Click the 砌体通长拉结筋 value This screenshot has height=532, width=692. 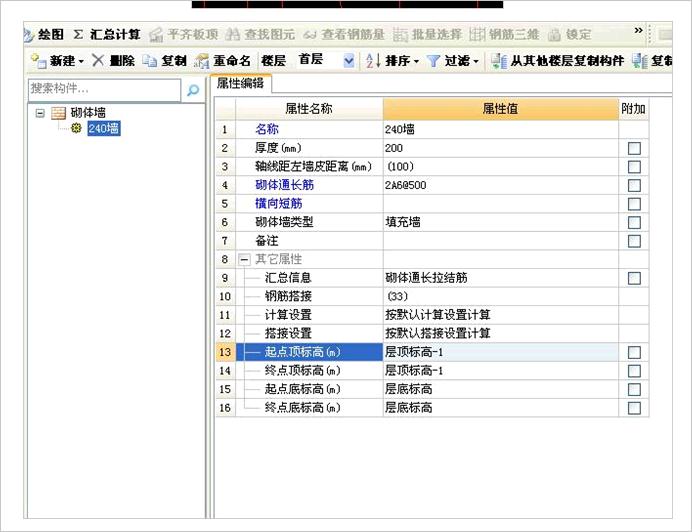click(500, 278)
